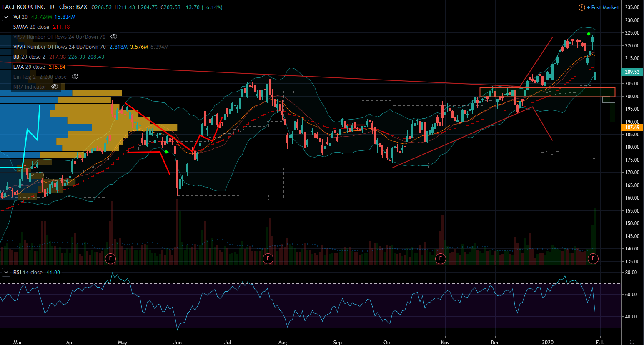Click the Feb label on the time axis
The height and width of the screenshot is (345, 644).
[600, 342]
